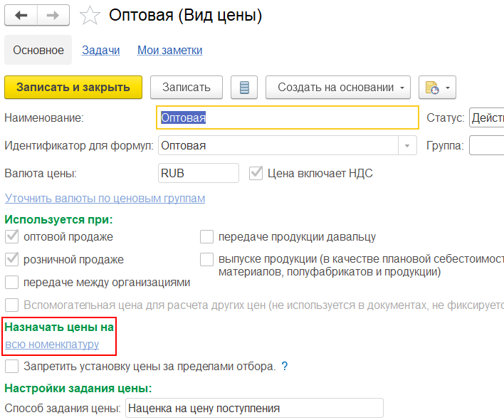
Task: Add page to favorites with star icon
Action: [90, 15]
